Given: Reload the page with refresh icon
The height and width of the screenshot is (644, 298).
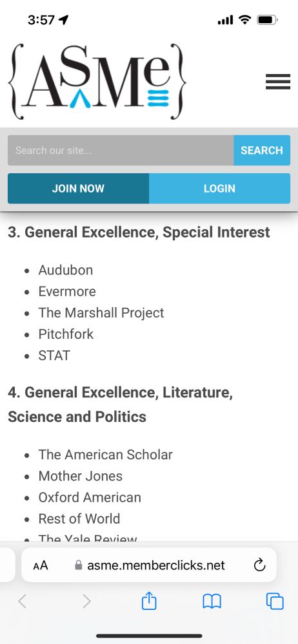Looking at the screenshot, I should click(260, 565).
